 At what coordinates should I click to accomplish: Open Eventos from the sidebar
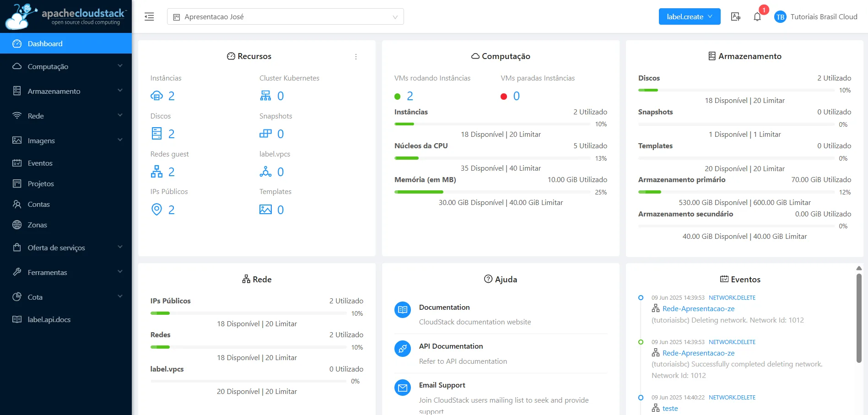pyautogui.click(x=66, y=163)
